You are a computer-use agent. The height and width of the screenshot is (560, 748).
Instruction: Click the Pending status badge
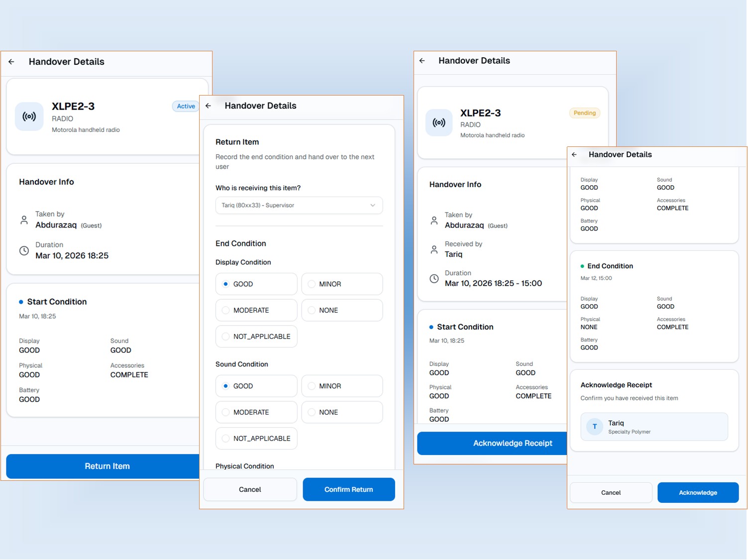click(584, 113)
